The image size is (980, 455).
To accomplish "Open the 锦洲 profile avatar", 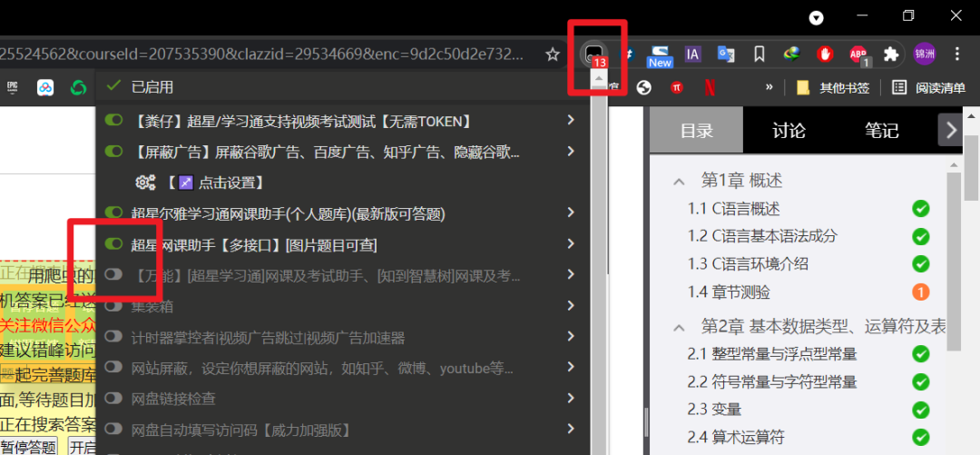I will (x=925, y=54).
